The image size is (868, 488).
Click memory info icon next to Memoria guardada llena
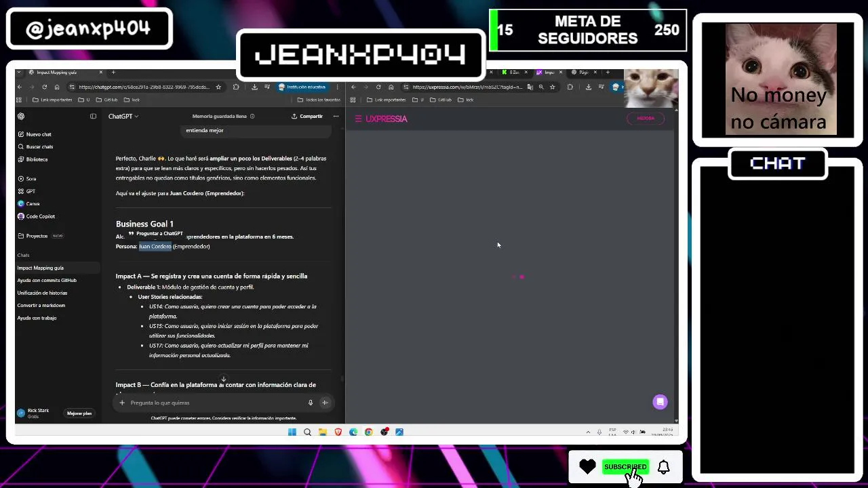[252, 116]
